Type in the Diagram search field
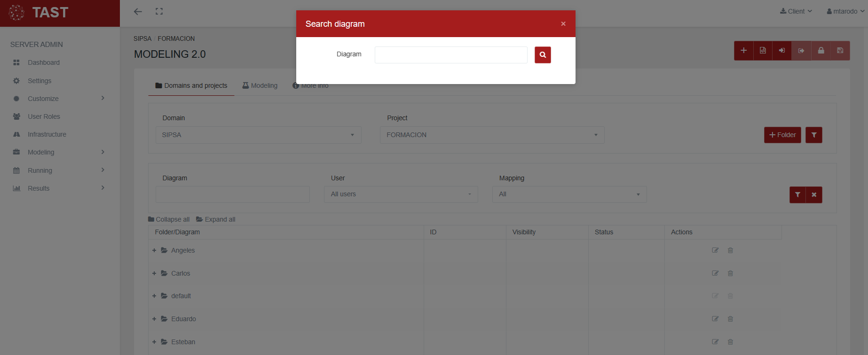 tap(450, 55)
